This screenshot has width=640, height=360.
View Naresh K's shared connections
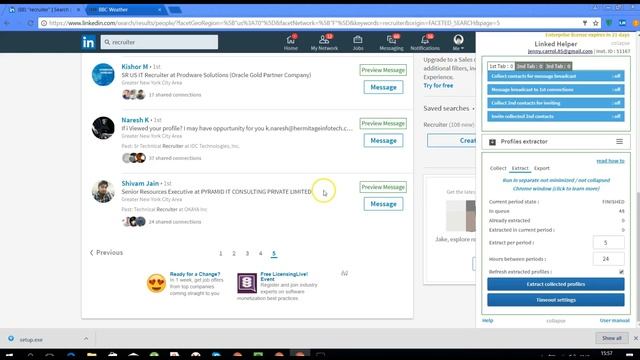point(175,158)
